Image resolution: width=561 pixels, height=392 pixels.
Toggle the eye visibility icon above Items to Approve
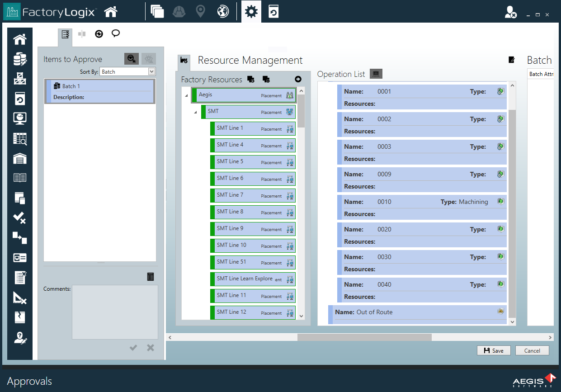[149, 59]
